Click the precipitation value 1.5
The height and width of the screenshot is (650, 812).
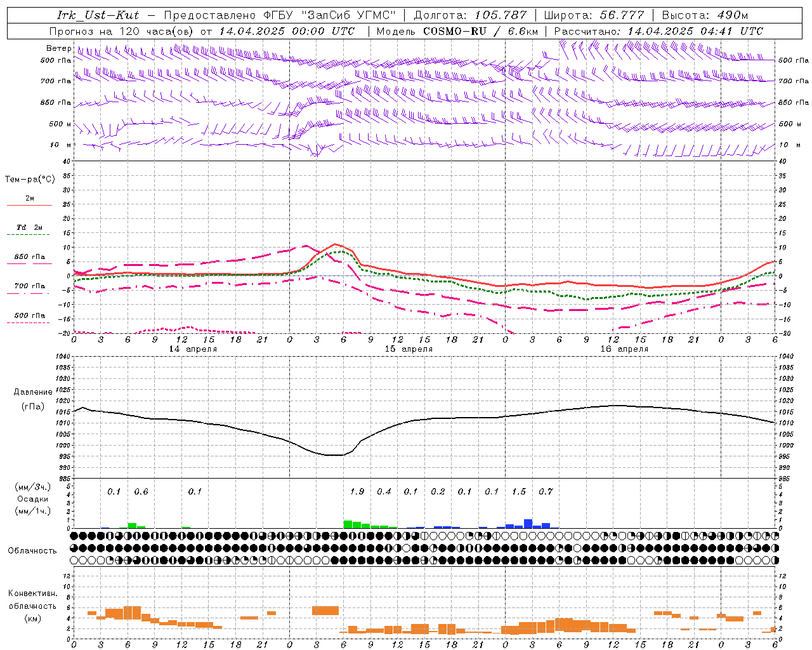tap(519, 491)
